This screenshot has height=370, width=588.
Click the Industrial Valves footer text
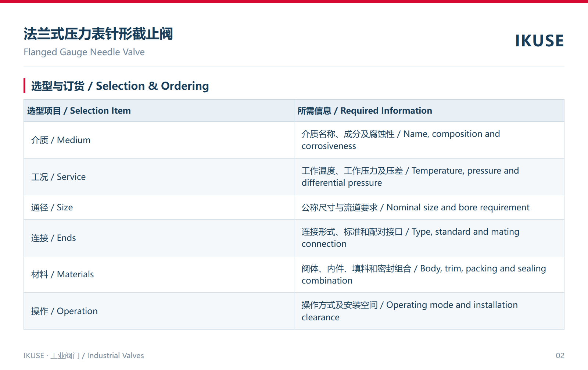tap(115, 356)
